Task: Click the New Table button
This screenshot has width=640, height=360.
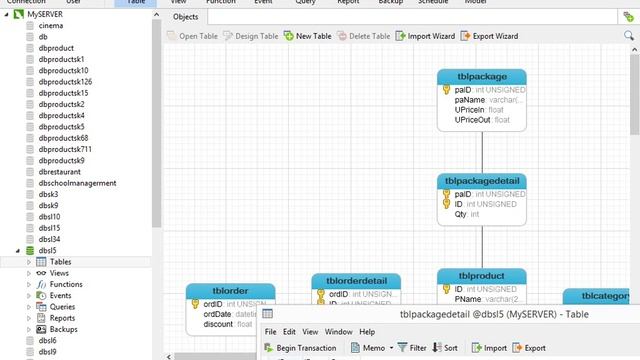Action: tap(307, 36)
